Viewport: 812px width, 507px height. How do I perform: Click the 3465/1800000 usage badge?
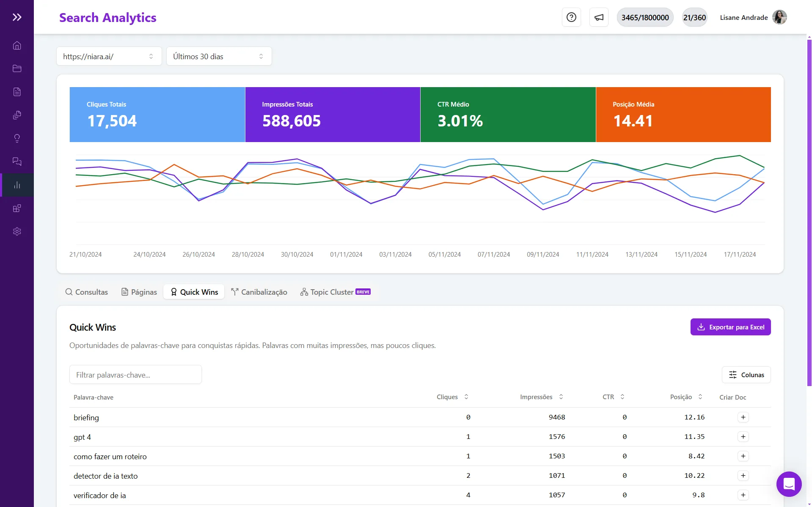(645, 17)
